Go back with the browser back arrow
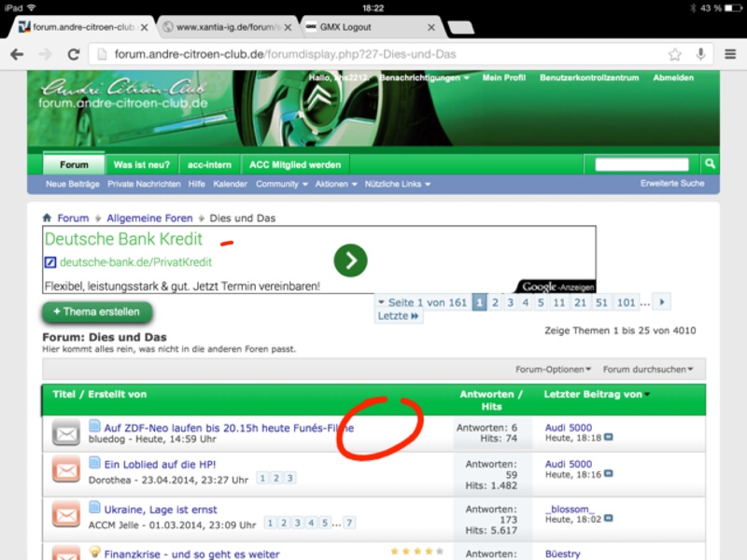This screenshot has height=560, width=747. pyautogui.click(x=17, y=54)
